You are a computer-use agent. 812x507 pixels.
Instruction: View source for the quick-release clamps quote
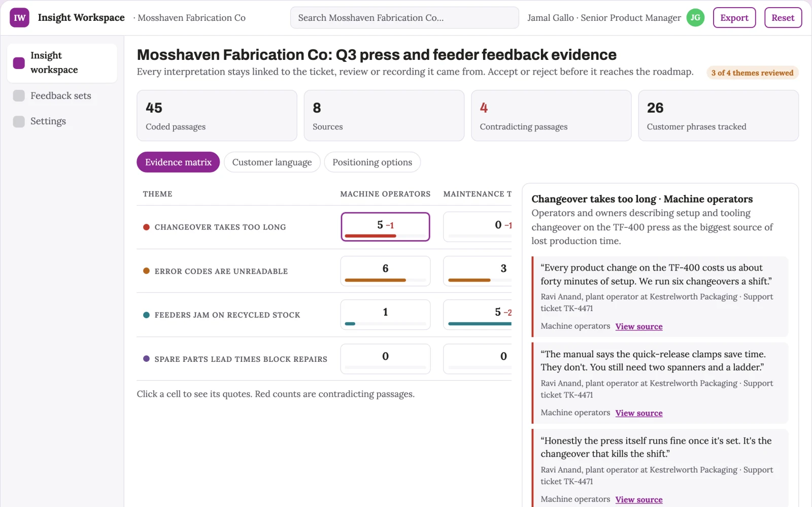(639, 413)
